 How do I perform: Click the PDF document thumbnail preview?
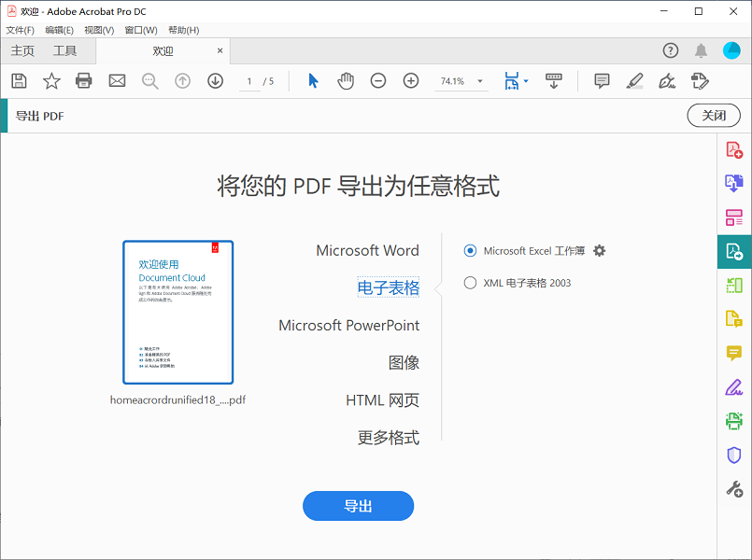(177, 313)
